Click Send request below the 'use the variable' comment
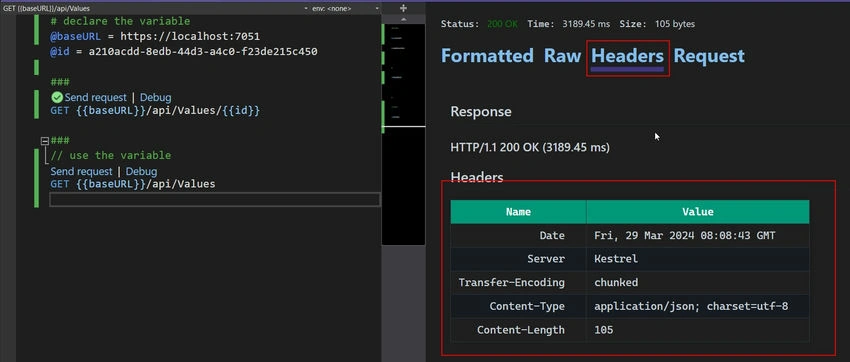This screenshot has width=850, height=362. pyautogui.click(x=81, y=171)
